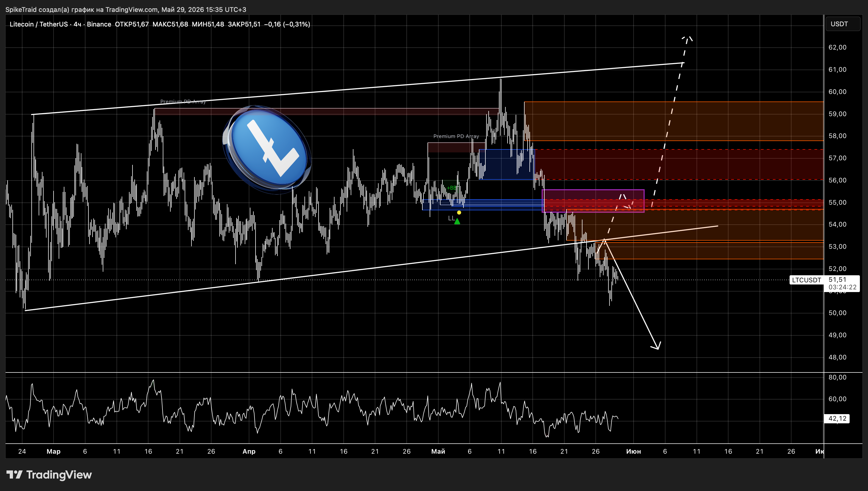
Task: Click the ЗАКР51,51 close value
Action: pyautogui.click(x=244, y=24)
